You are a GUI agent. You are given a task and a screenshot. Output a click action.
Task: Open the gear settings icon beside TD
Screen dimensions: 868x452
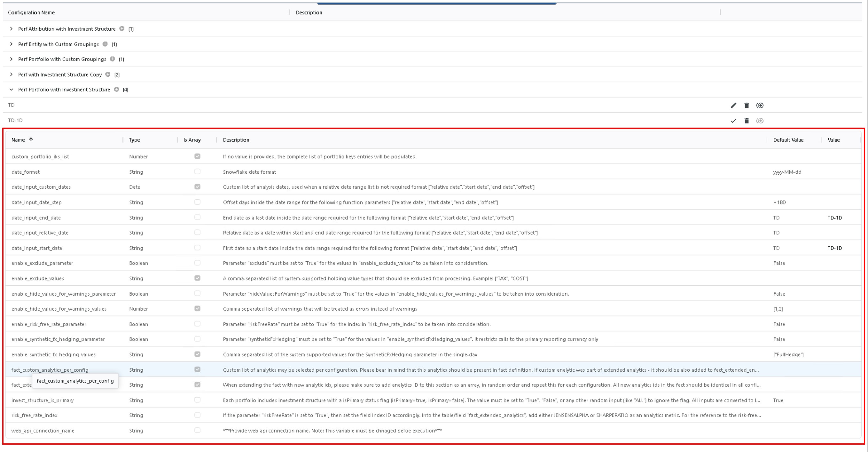(x=760, y=105)
